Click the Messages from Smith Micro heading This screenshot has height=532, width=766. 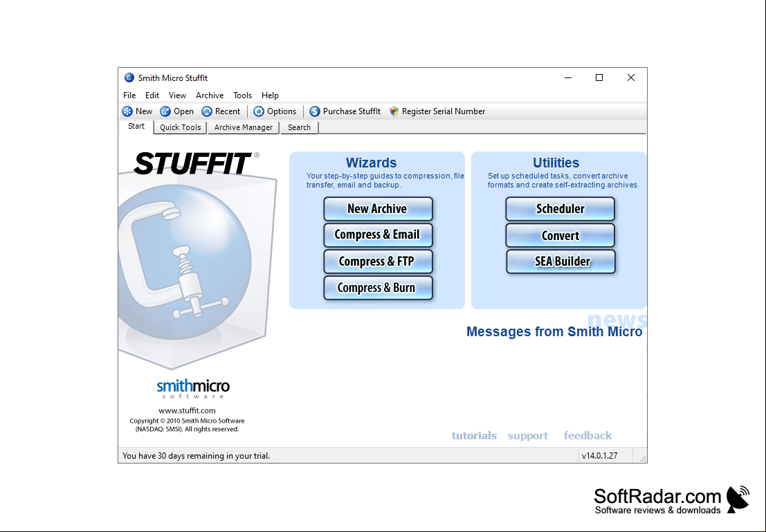[554, 331]
